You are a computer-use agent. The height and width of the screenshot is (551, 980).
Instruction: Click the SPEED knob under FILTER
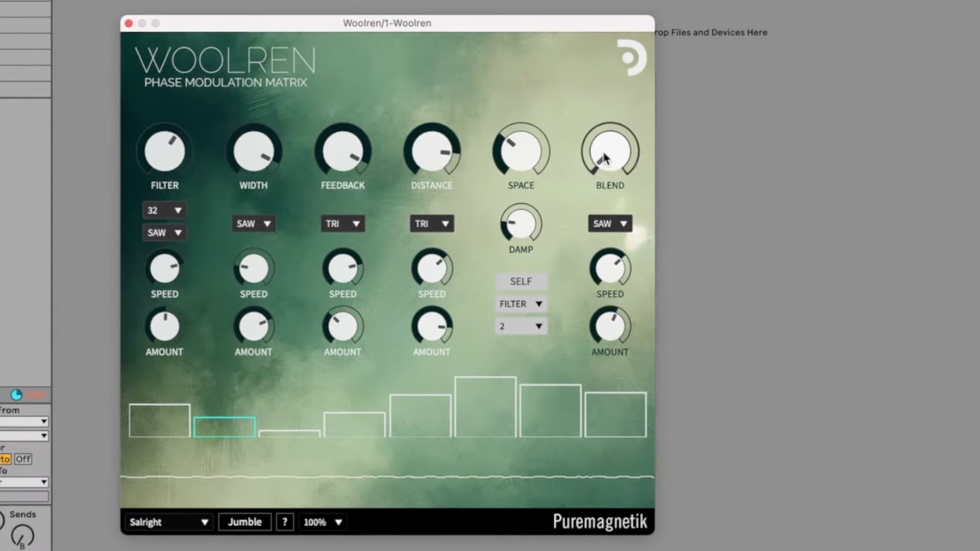[164, 268]
